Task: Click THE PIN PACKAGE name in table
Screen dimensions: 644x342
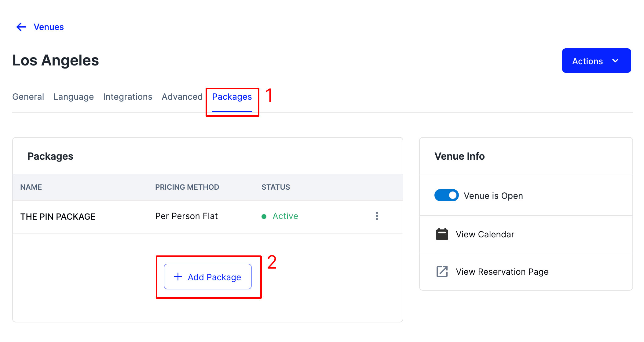Action: point(58,217)
